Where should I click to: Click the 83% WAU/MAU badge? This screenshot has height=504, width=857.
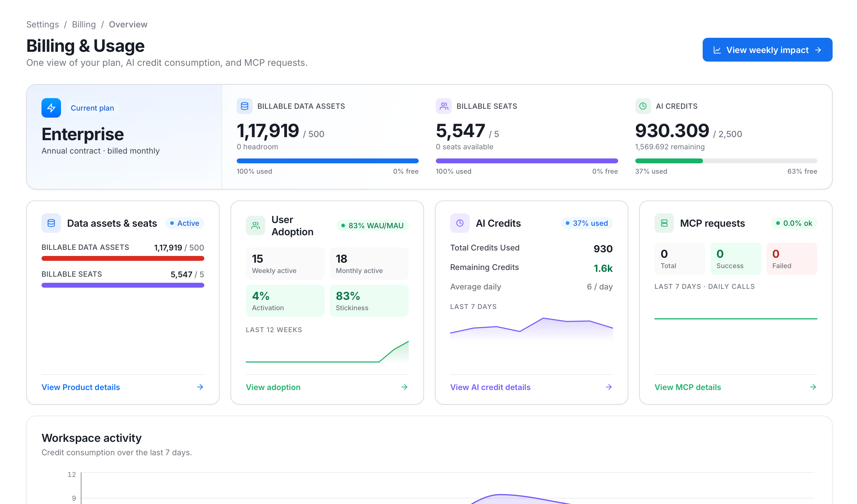point(372,225)
